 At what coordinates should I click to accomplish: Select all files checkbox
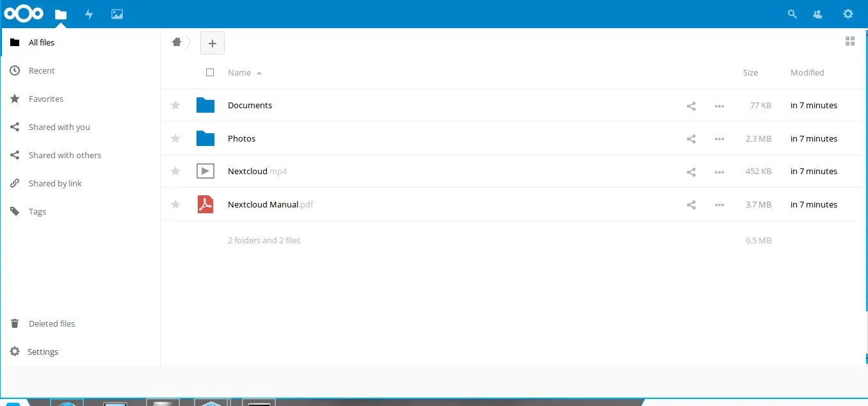[x=210, y=72]
